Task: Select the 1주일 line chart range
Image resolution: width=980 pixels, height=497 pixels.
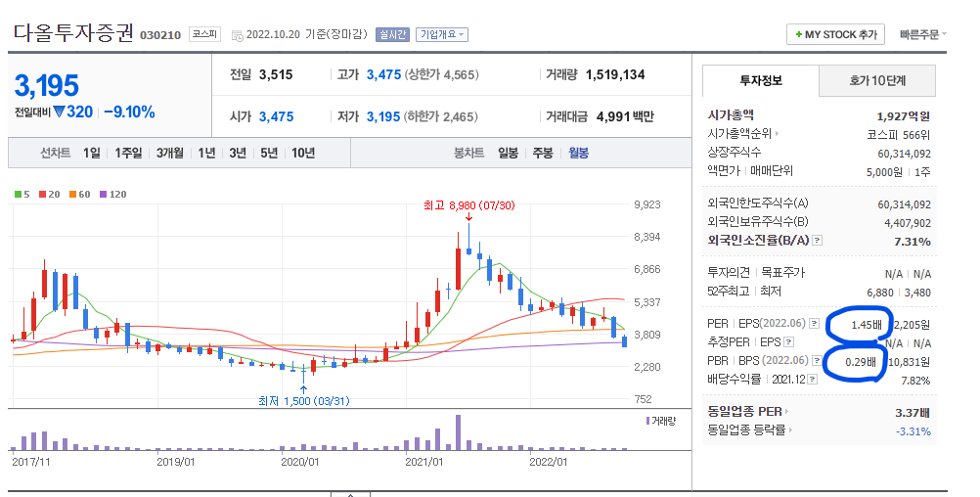Action: click(128, 154)
